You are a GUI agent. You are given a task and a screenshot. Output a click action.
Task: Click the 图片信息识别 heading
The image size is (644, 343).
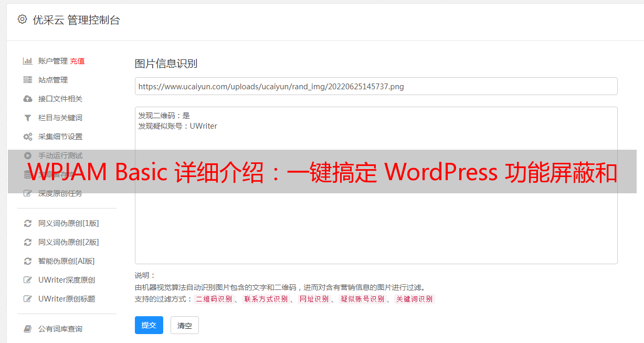tap(166, 64)
